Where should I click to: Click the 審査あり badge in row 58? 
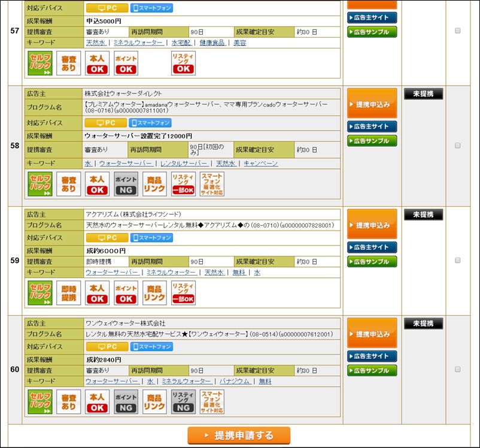click(x=69, y=184)
